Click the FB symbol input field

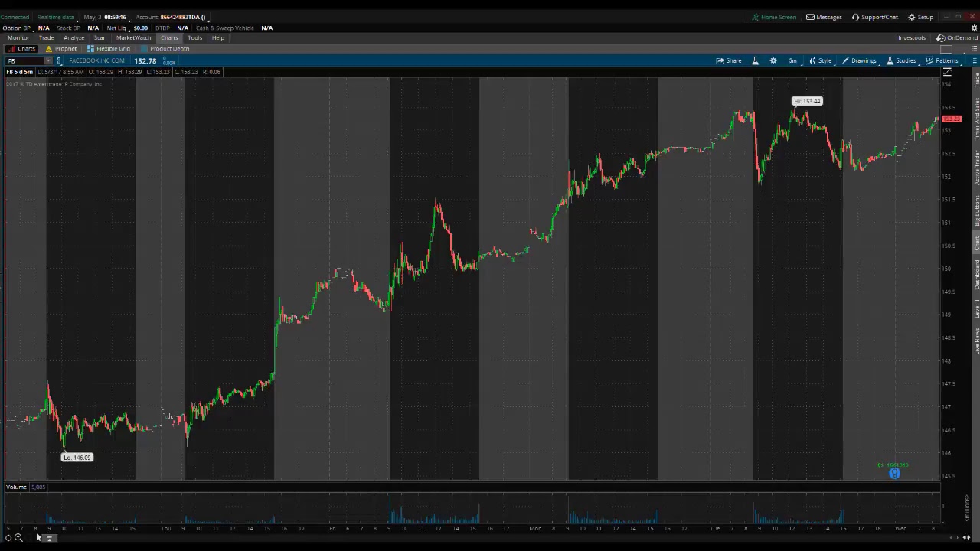(x=24, y=60)
